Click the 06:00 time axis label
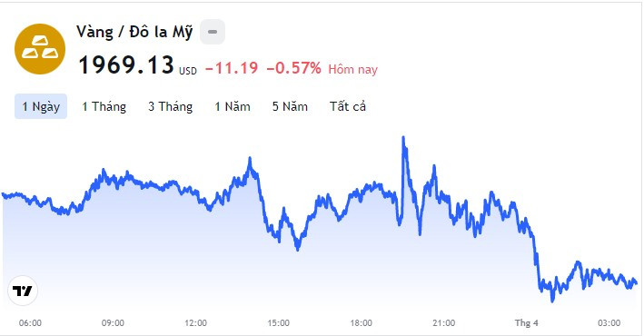 click(30, 323)
